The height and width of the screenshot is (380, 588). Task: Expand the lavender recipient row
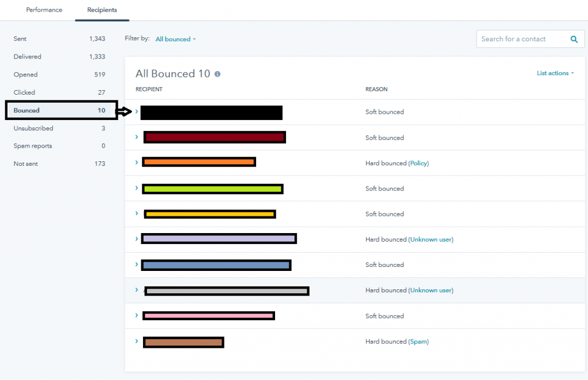click(137, 239)
